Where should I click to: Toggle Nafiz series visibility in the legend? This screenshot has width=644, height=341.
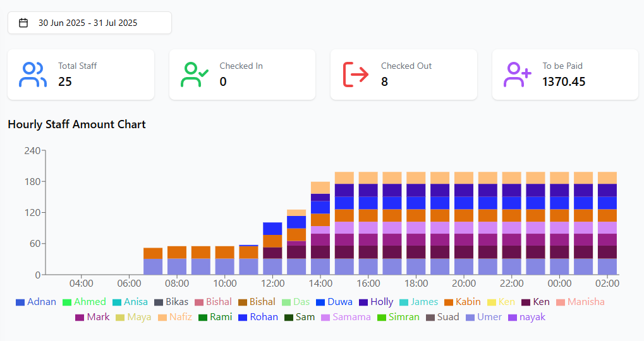point(180,317)
